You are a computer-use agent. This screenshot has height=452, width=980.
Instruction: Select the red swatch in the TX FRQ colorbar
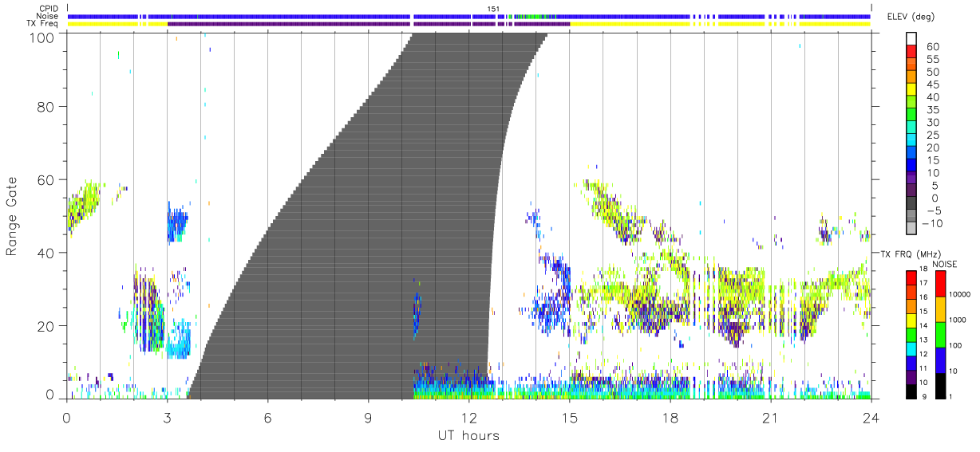(912, 277)
